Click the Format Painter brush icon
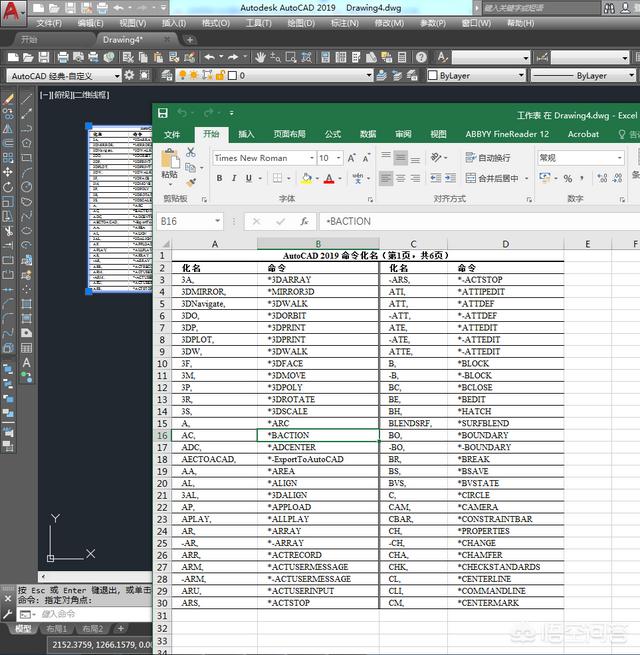 (191, 183)
